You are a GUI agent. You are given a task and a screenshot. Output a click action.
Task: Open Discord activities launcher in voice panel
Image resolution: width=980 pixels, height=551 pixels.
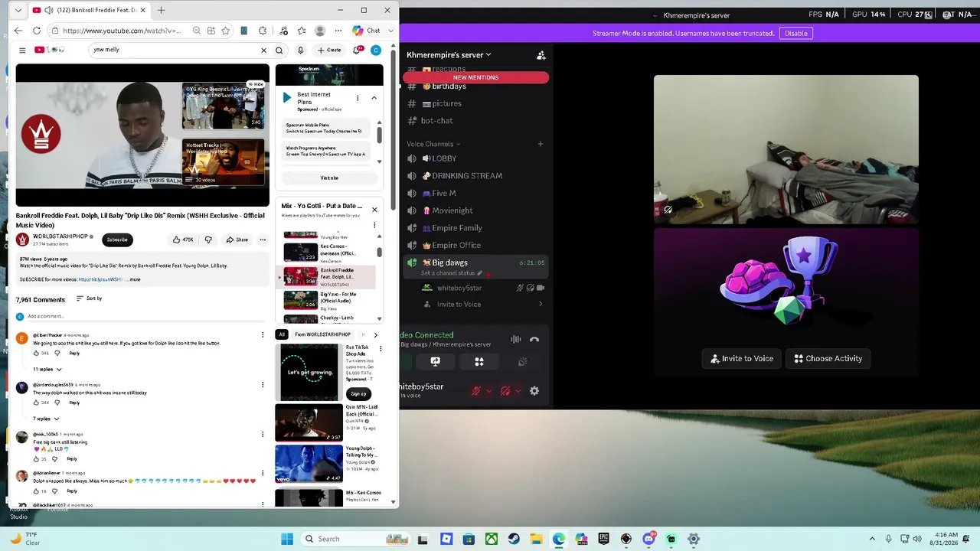[479, 361]
